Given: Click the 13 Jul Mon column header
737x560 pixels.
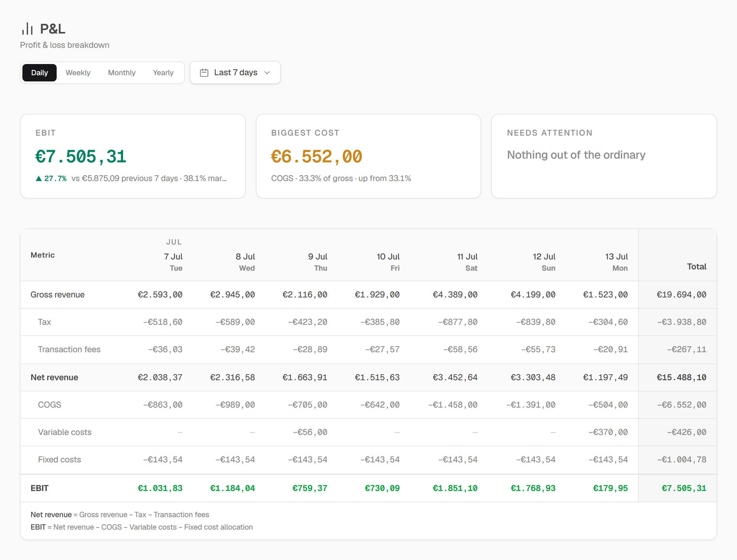Looking at the screenshot, I should coord(616,262).
